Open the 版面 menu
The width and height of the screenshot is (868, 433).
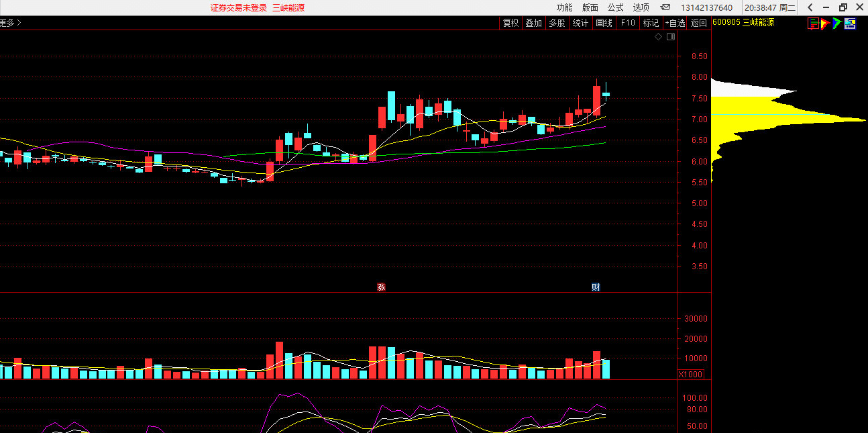[x=590, y=7]
